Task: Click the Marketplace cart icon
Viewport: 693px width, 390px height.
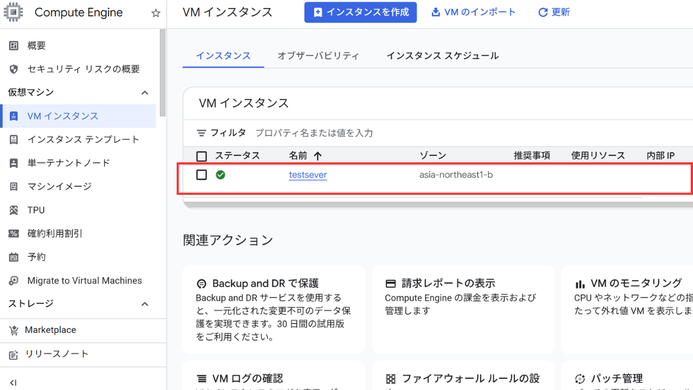Action: click(14, 330)
